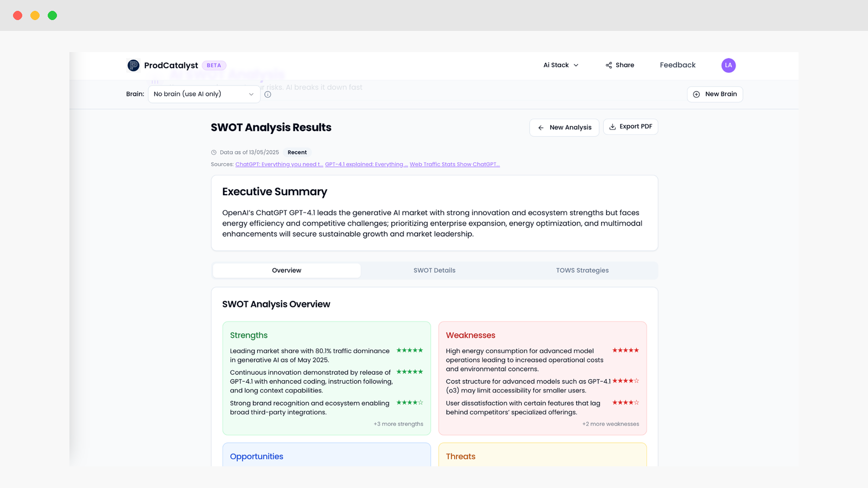Click Export PDF button
The height and width of the screenshot is (488, 868).
click(x=630, y=126)
